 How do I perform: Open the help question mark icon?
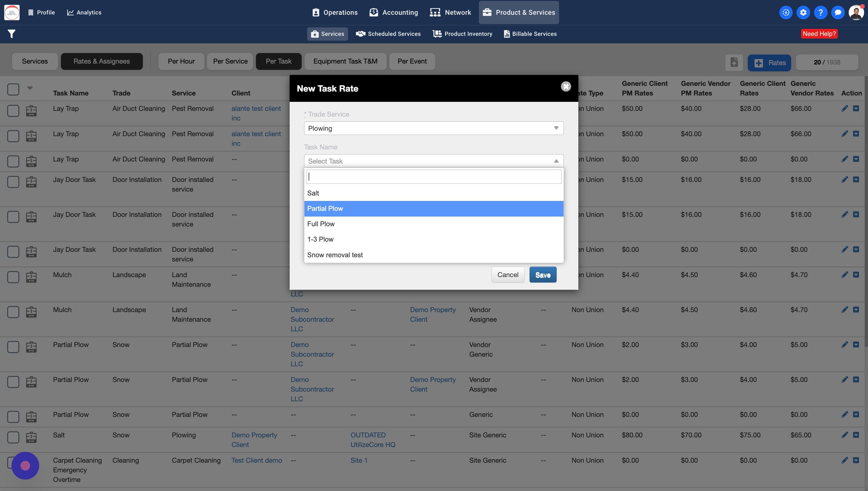pos(820,12)
